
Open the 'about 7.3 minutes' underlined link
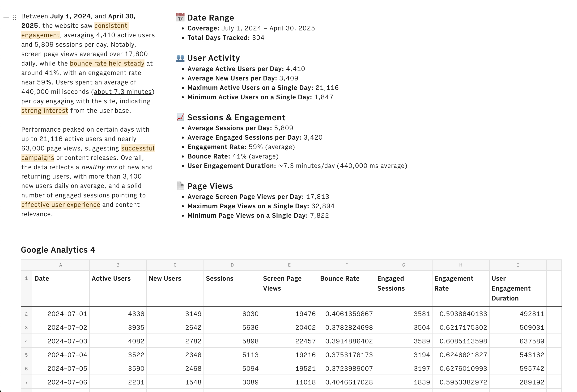click(123, 92)
